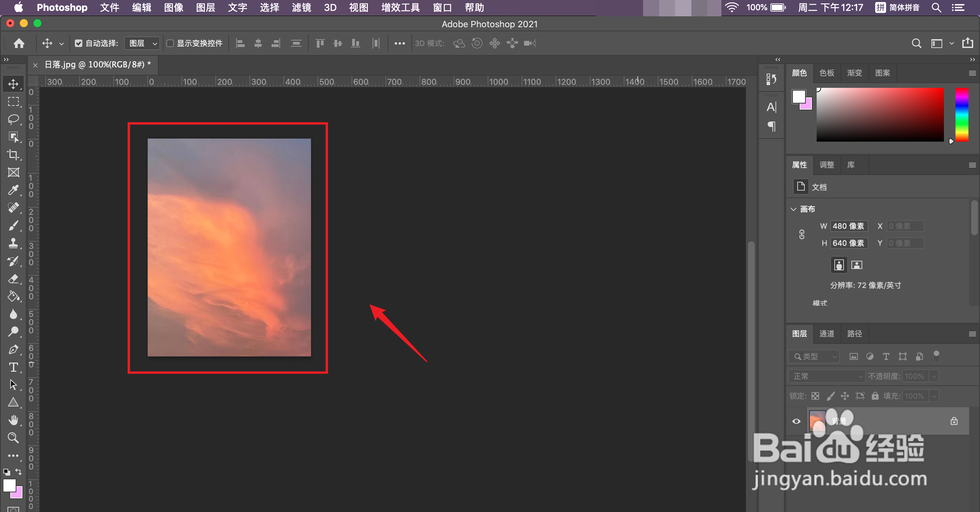Click the hue spectrum slider
The height and width of the screenshot is (512, 980).
tap(961, 115)
